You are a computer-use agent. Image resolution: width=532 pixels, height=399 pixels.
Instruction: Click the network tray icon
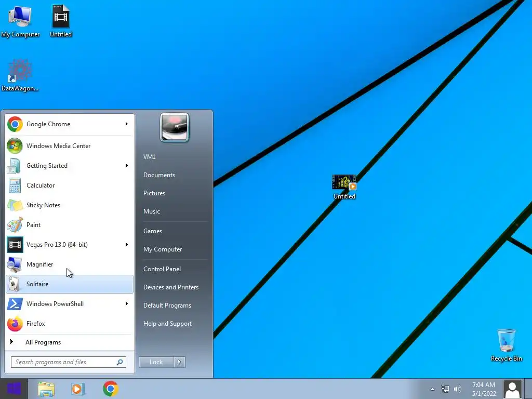point(445,389)
